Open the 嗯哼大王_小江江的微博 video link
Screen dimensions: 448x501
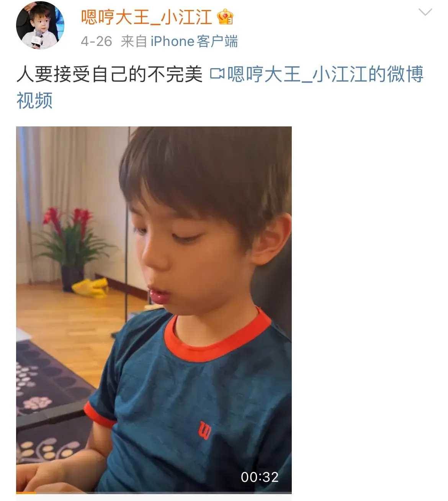(x=325, y=74)
